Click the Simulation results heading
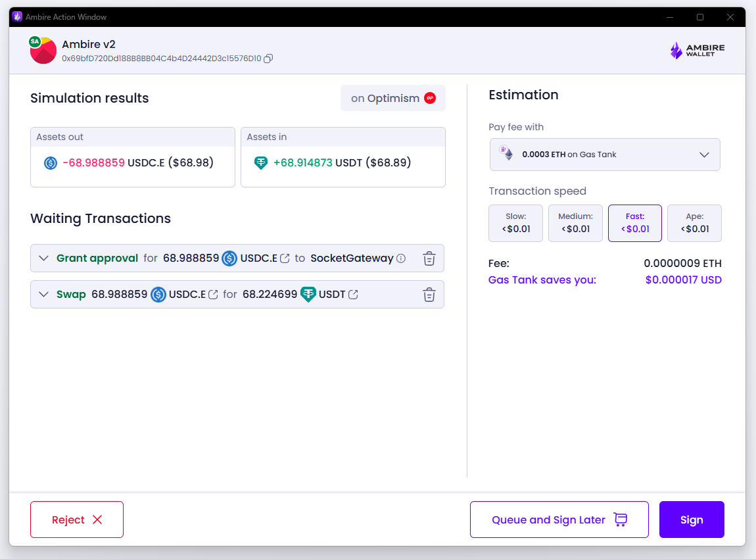The image size is (756, 559). (89, 98)
